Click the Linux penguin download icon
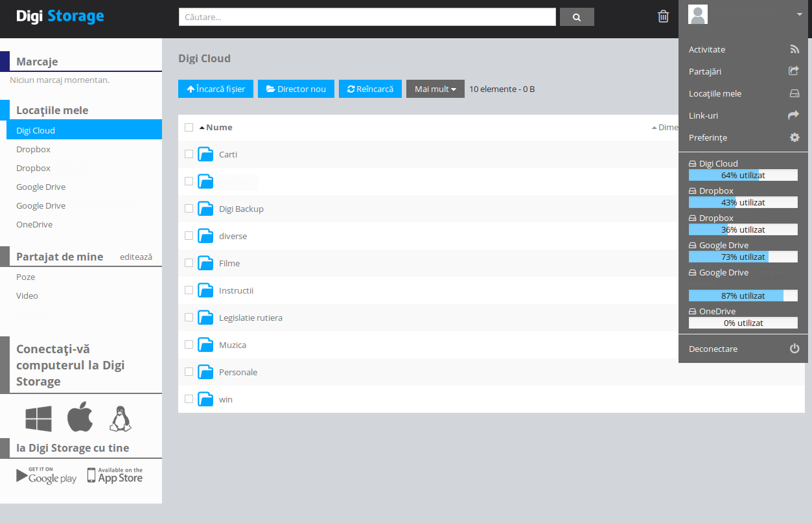Screen dimensions: 812x523 click(120, 419)
